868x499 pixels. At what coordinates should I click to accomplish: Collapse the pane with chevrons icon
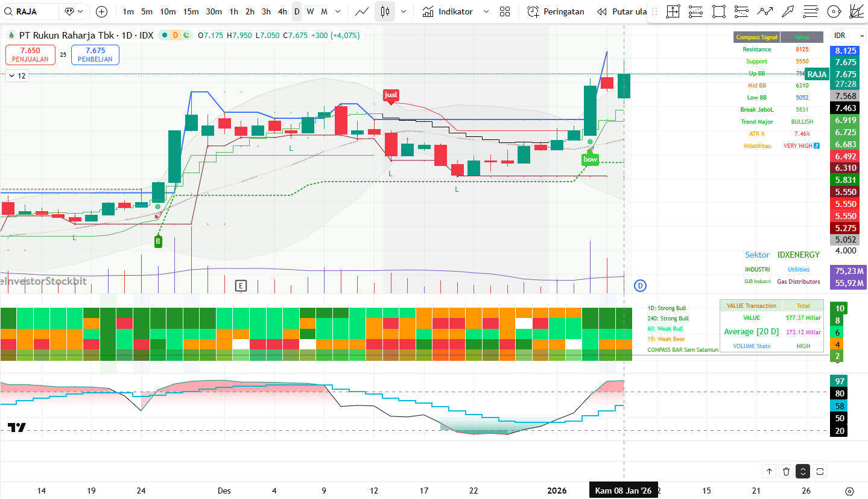[803, 471]
